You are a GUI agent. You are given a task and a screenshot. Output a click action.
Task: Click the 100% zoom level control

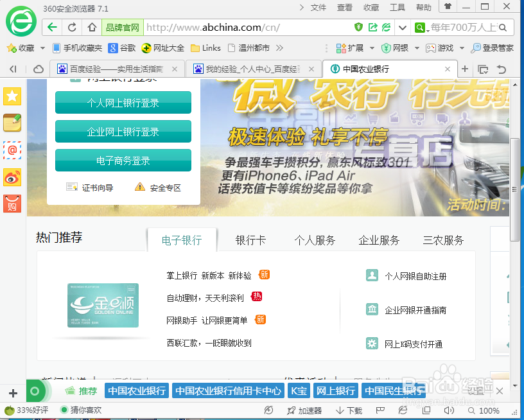click(x=484, y=410)
